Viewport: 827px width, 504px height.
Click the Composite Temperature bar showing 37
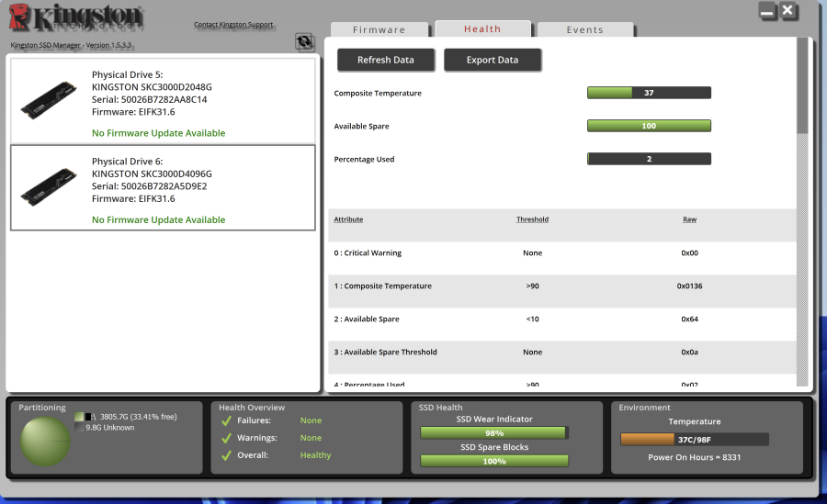coord(649,93)
